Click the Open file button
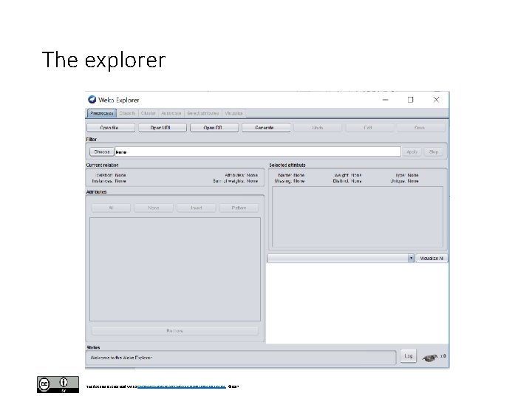The width and height of the screenshot is (532, 399). click(111, 128)
